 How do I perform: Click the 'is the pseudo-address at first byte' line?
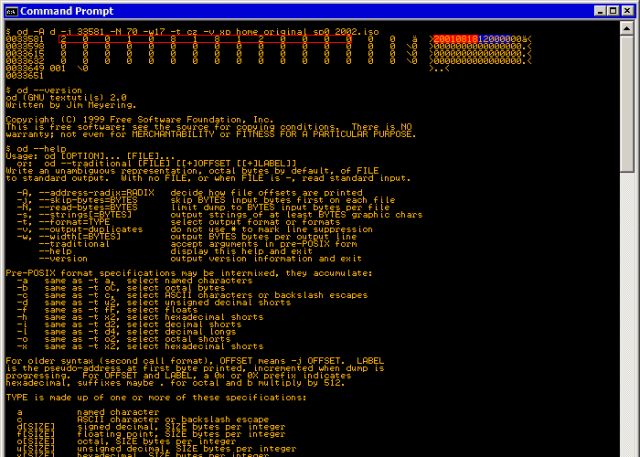(x=195, y=368)
